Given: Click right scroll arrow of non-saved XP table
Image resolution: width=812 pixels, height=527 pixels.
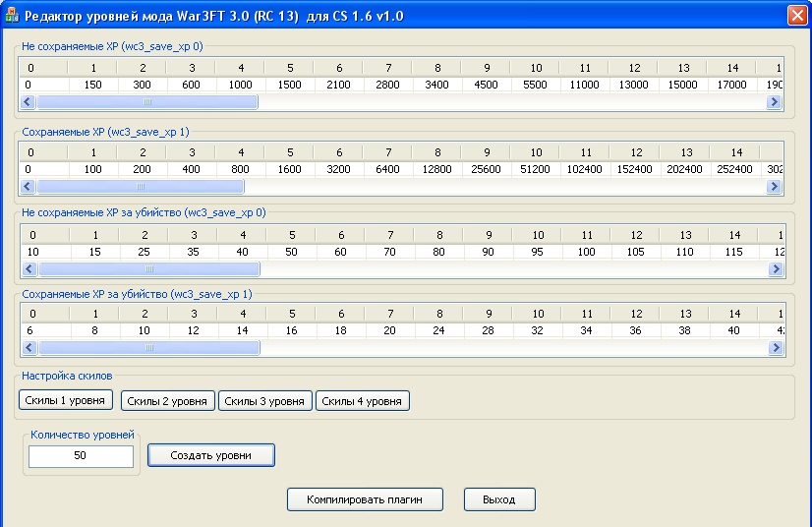Looking at the screenshot, I should pyautogui.click(x=774, y=101).
